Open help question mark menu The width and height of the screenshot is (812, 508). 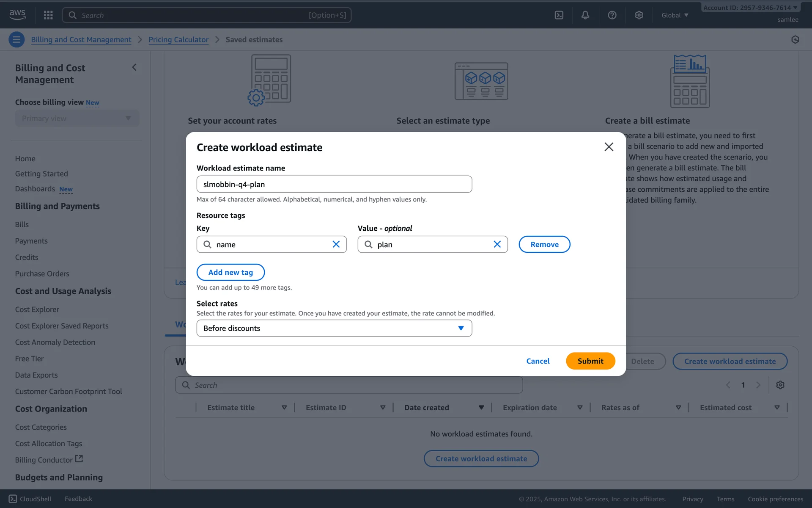[612, 15]
